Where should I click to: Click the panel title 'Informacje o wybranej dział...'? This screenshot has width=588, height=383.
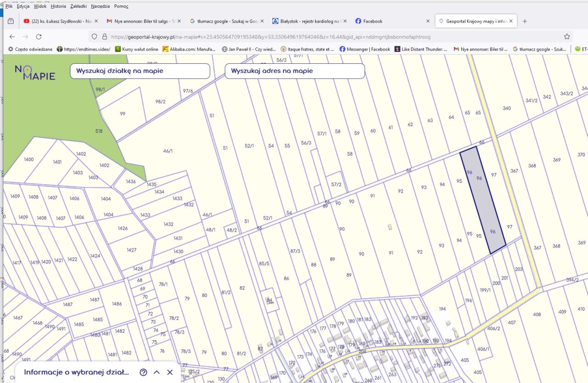(x=77, y=372)
